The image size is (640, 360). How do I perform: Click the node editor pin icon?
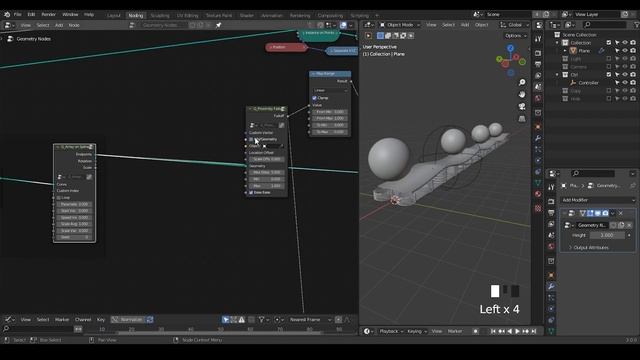coord(218,25)
